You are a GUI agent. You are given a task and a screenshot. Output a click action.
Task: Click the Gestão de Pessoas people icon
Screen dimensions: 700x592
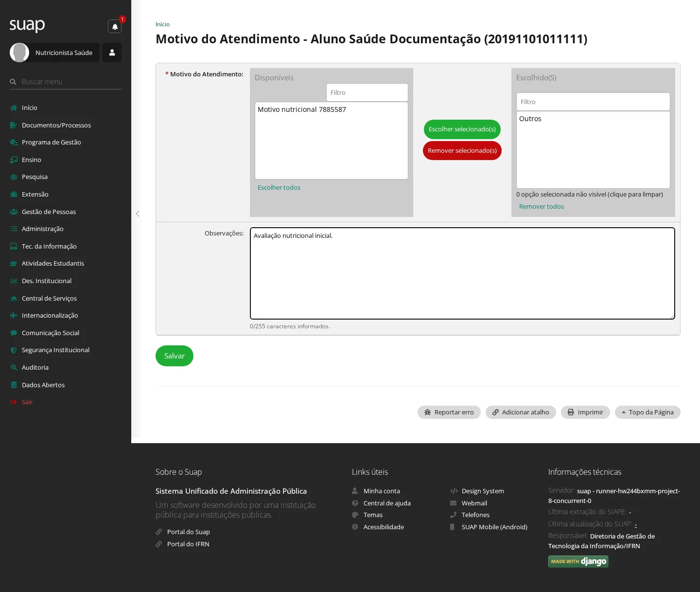tap(14, 212)
